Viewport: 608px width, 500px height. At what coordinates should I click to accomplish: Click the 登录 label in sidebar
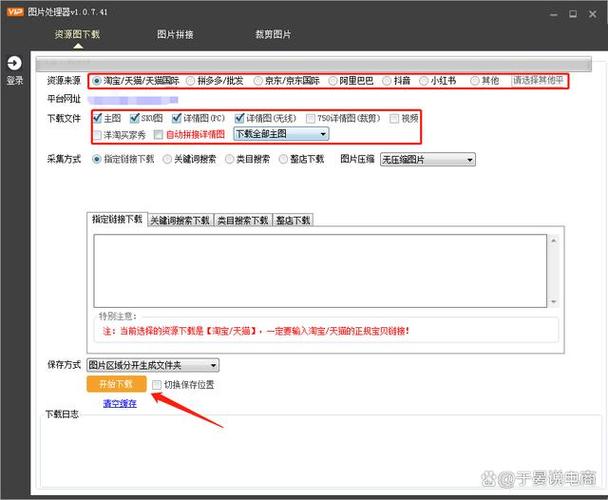click(x=14, y=80)
